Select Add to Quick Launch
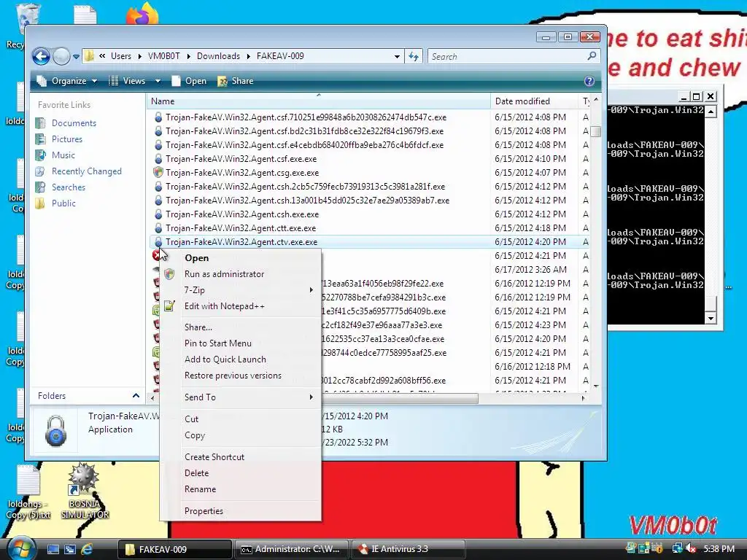 [241, 359]
